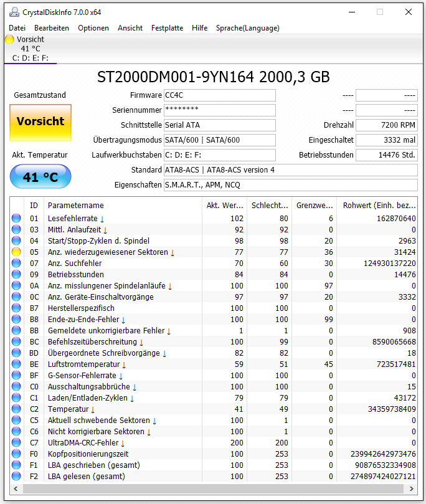Select the C: D: E: F: disk tab
The width and height of the screenshot is (426, 504).
[x=31, y=49]
